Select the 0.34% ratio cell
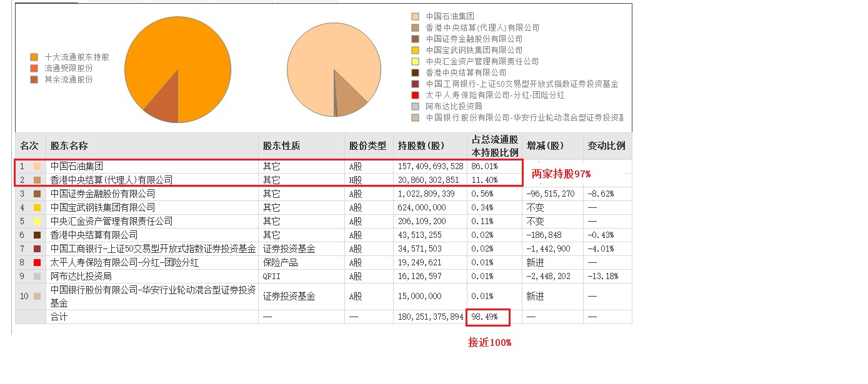Image resolution: width=868 pixels, height=384 pixels. tap(482, 207)
